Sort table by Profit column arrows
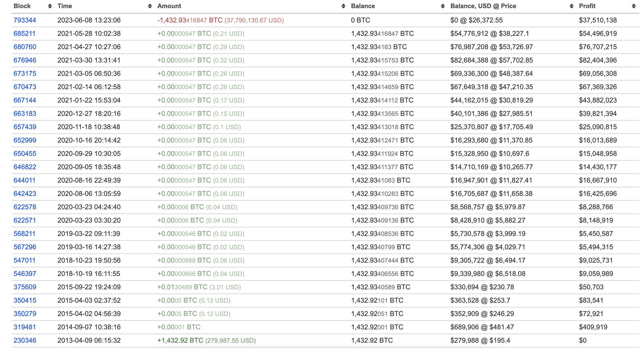The width and height of the screenshot is (644, 349). [x=634, y=6]
